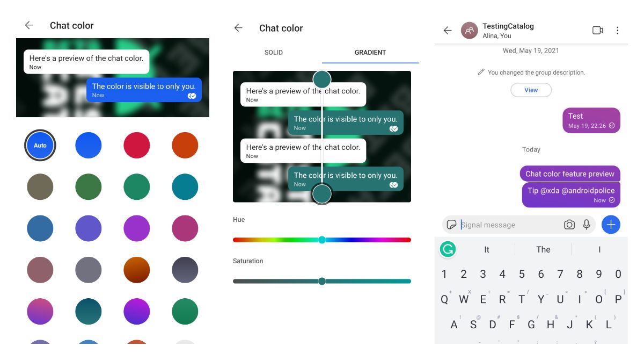This screenshot has height=360, width=644.
Task: Tap the microphone voice message icon
Action: 587,225
